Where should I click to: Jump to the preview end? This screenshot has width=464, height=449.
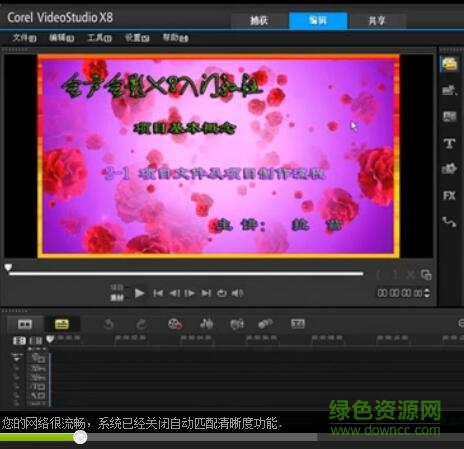click(x=206, y=293)
